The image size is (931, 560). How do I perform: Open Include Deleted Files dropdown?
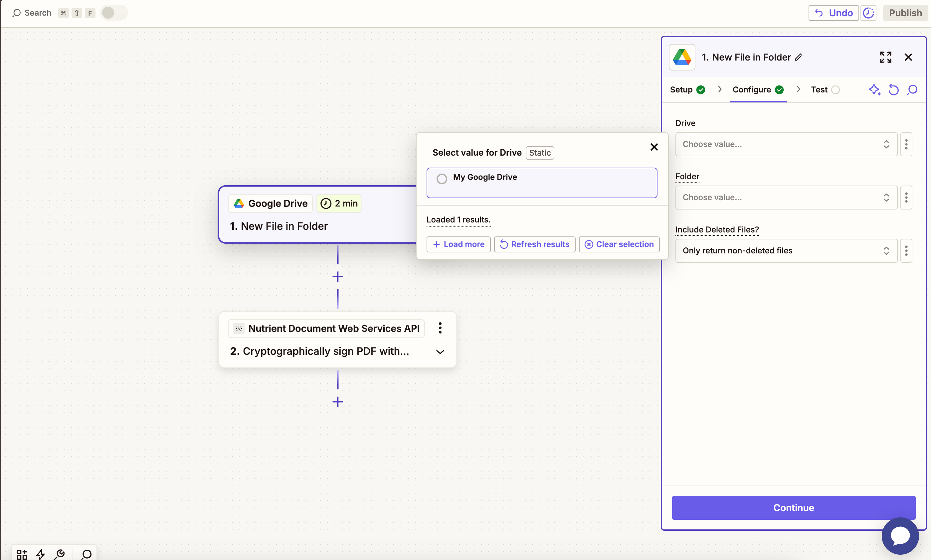click(786, 250)
